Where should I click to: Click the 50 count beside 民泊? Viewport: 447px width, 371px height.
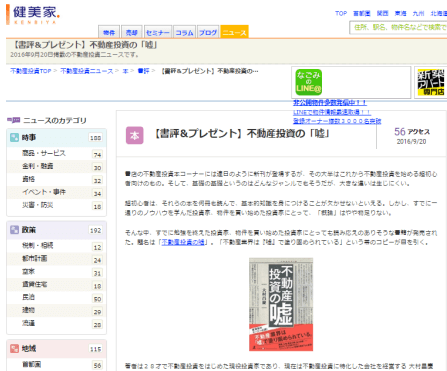pos(97,299)
